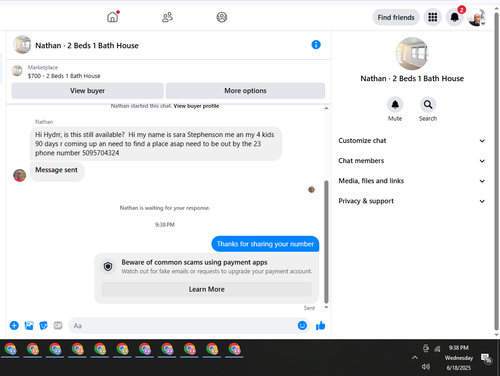The width and height of the screenshot is (500, 376).
Task: Open the large profile photo in the sidebar
Action: click(412, 53)
